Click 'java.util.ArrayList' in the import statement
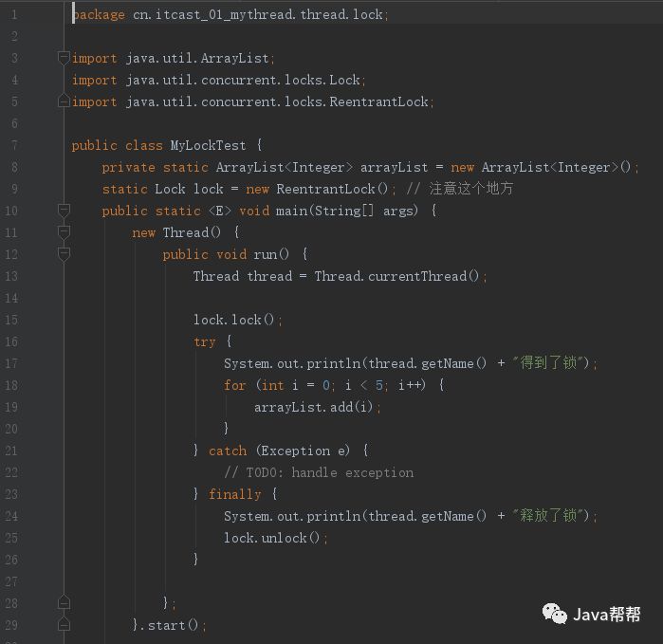Screen dimensions: 663x644 click(197, 58)
